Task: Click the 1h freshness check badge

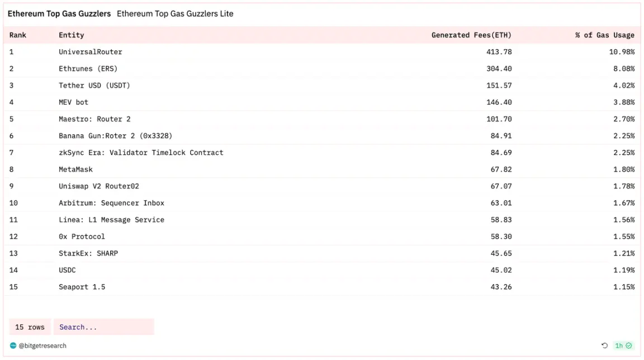Action: click(623, 345)
